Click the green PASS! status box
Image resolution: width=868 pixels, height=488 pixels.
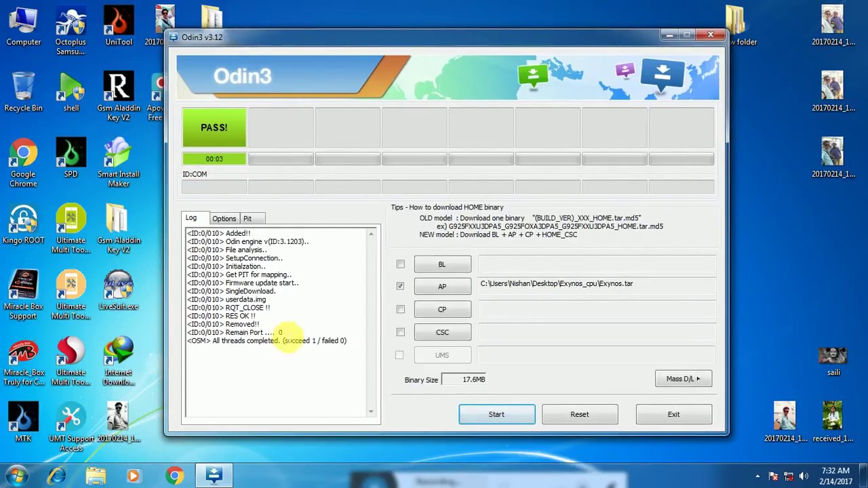click(214, 127)
